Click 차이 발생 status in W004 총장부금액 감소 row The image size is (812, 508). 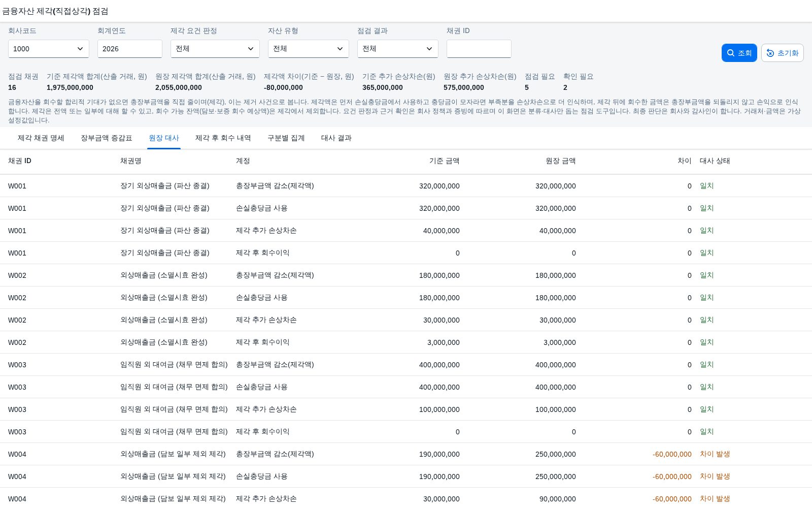coord(715,454)
